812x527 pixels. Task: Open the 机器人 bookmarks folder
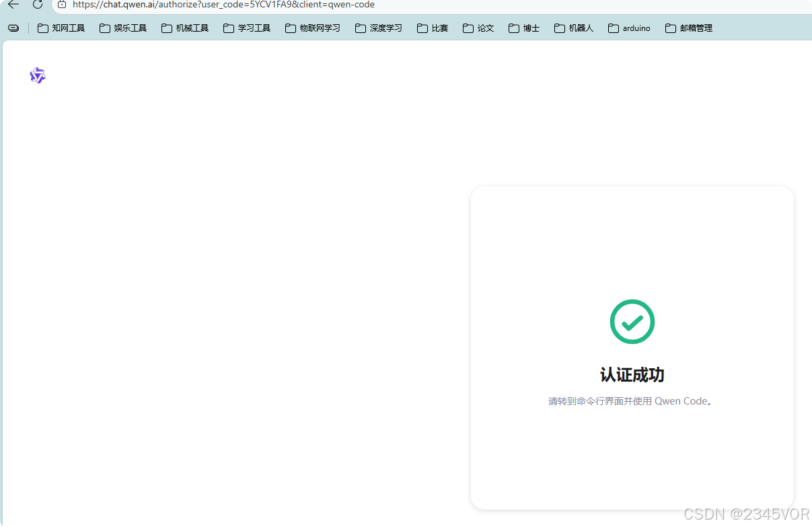pyautogui.click(x=573, y=28)
